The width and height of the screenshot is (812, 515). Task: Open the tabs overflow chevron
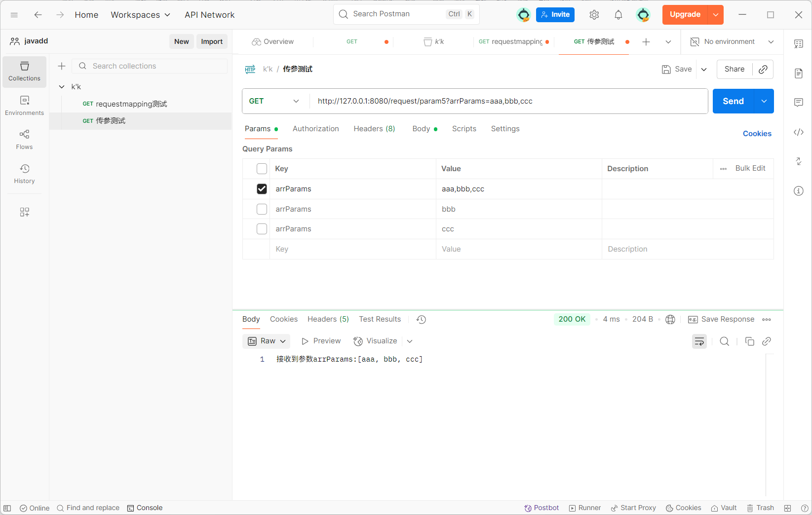tap(668, 42)
